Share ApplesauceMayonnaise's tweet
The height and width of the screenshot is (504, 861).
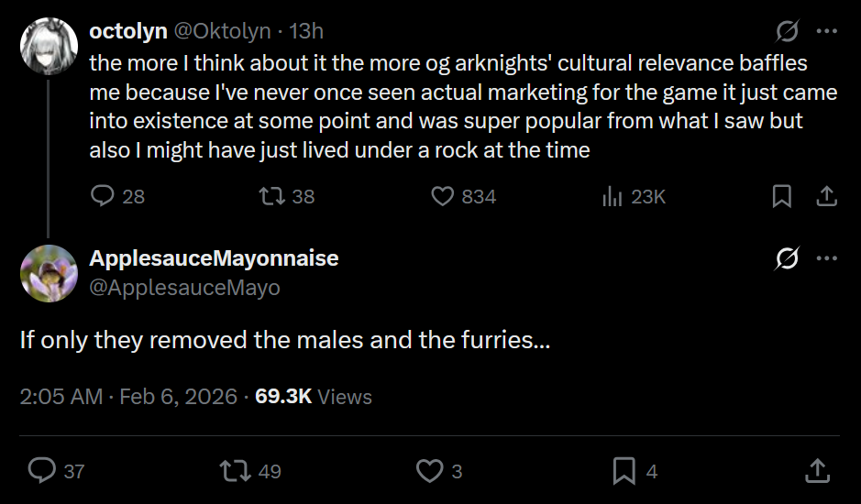817,471
